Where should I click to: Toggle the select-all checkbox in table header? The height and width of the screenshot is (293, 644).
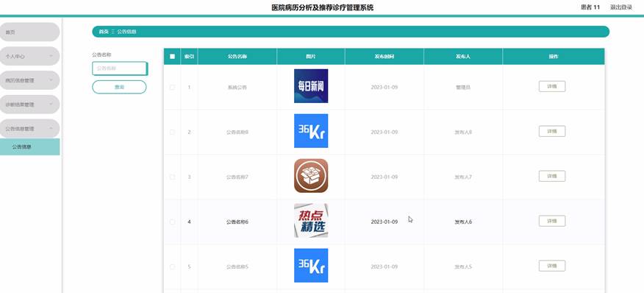click(x=172, y=57)
